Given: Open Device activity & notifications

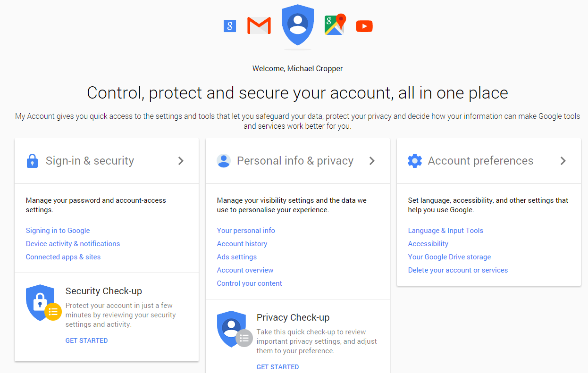Looking at the screenshot, I should click(x=73, y=244).
